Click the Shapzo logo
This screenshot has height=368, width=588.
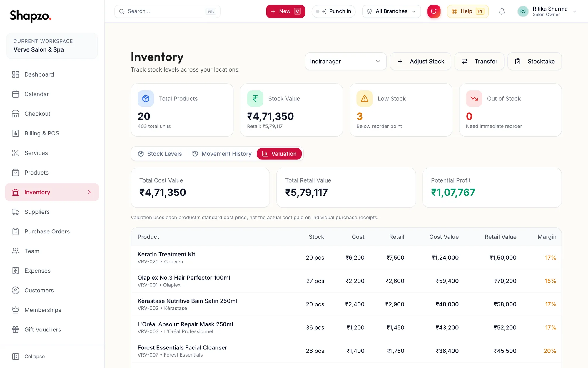coord(31,16)
